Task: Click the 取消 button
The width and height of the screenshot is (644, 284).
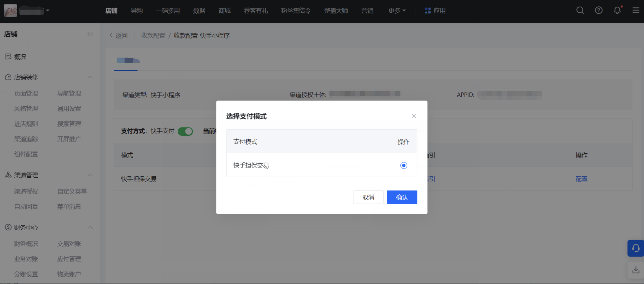Action: pyautogui.click(x=368, y=197)
